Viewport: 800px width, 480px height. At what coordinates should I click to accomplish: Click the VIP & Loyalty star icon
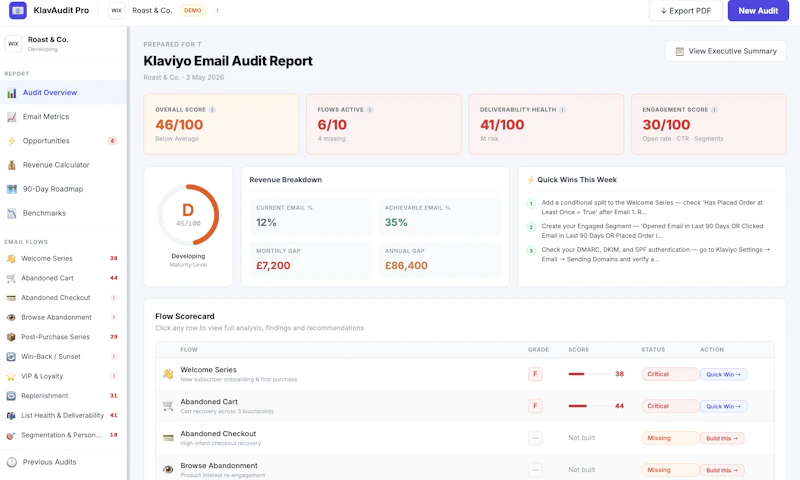[11, 376]
